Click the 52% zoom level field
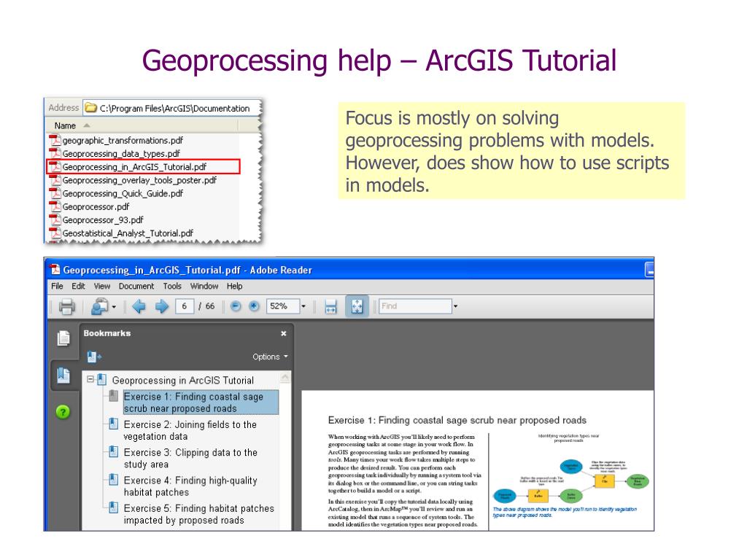 tap(284, 306)
